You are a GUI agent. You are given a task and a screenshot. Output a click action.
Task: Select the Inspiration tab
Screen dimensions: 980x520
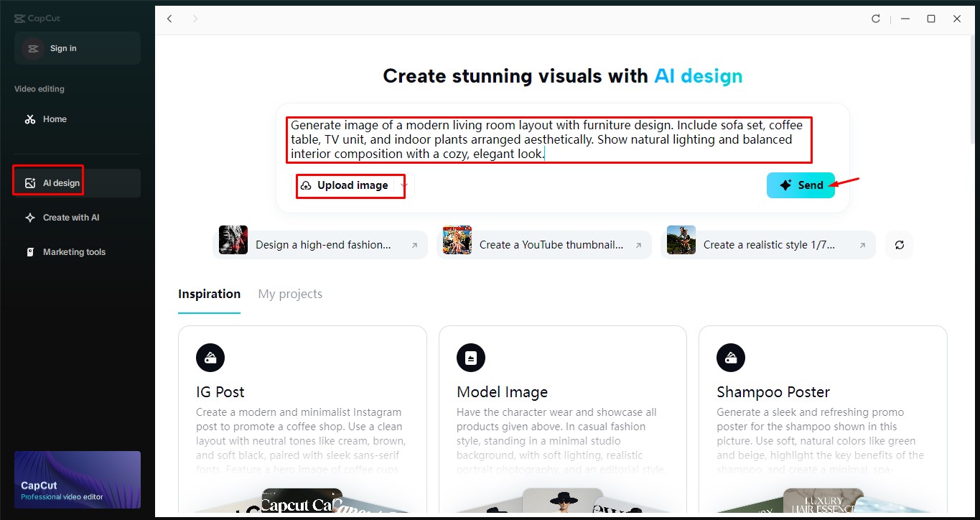pos(209,294)
